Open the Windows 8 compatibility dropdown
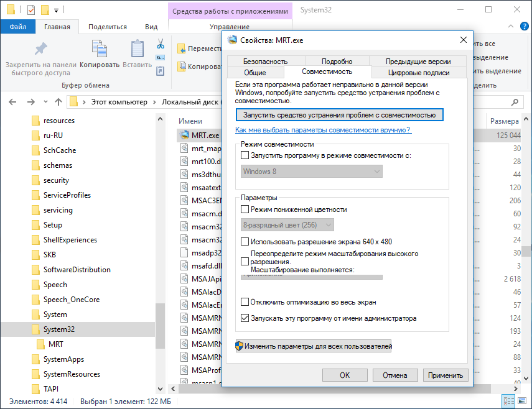532x409 pixels. tap(312, 172)
